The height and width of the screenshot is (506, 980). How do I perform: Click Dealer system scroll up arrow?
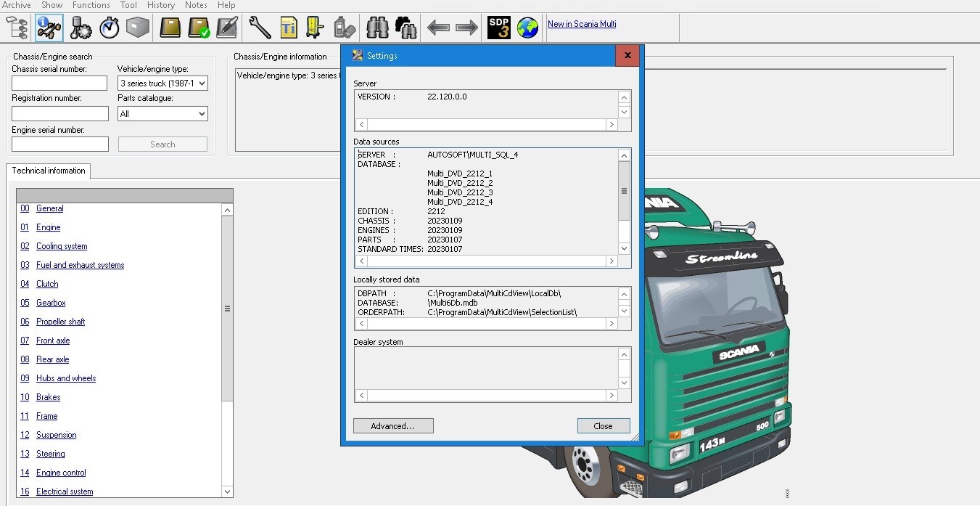[x=624, y=354]
